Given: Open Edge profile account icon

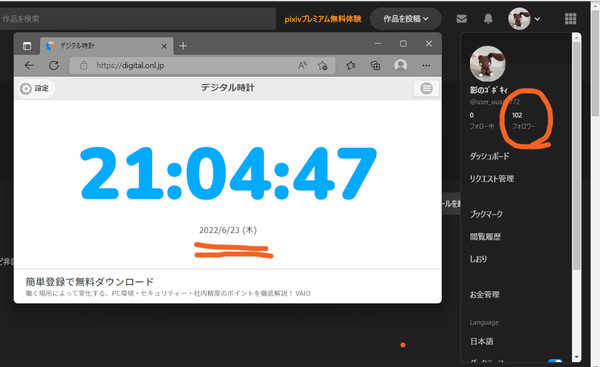Looking at the screenshot, I should 401,65.
